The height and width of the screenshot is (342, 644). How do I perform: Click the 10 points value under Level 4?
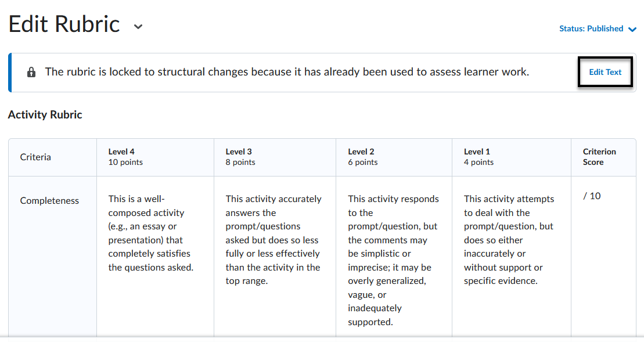(x=125, y=163)
